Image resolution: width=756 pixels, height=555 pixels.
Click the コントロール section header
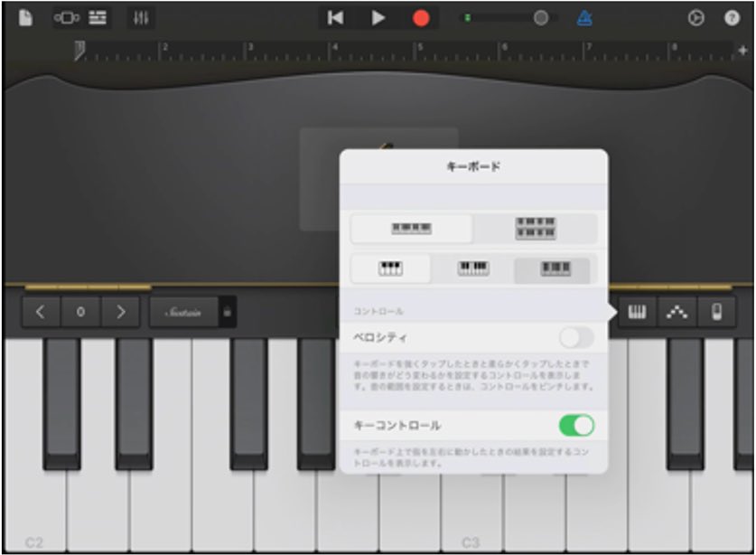pos(378,311)
